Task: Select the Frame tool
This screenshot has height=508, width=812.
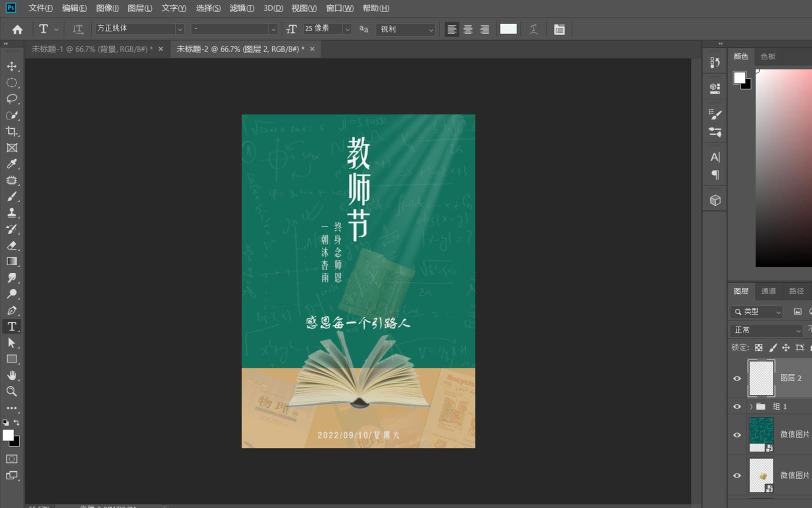Action: (11, 148)
